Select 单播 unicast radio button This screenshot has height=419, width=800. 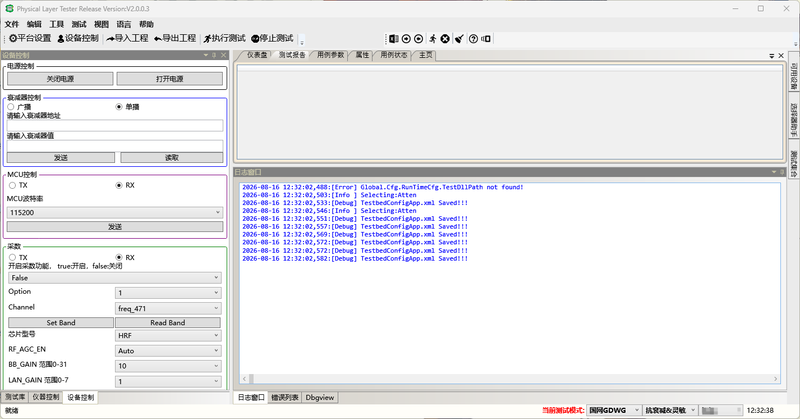pyautogui.click(x=119, y=107)
